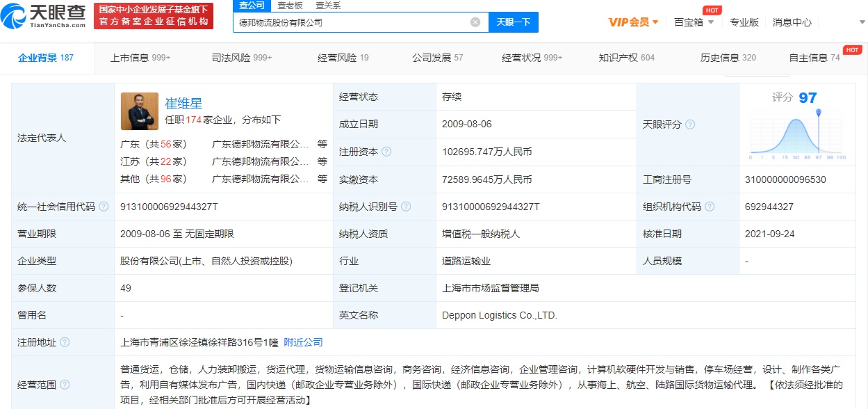This screenshot has width=868, height=409.
Task: Click the 经营状态 value 存续
Action: pyautogui.click(x=452, y=97)
